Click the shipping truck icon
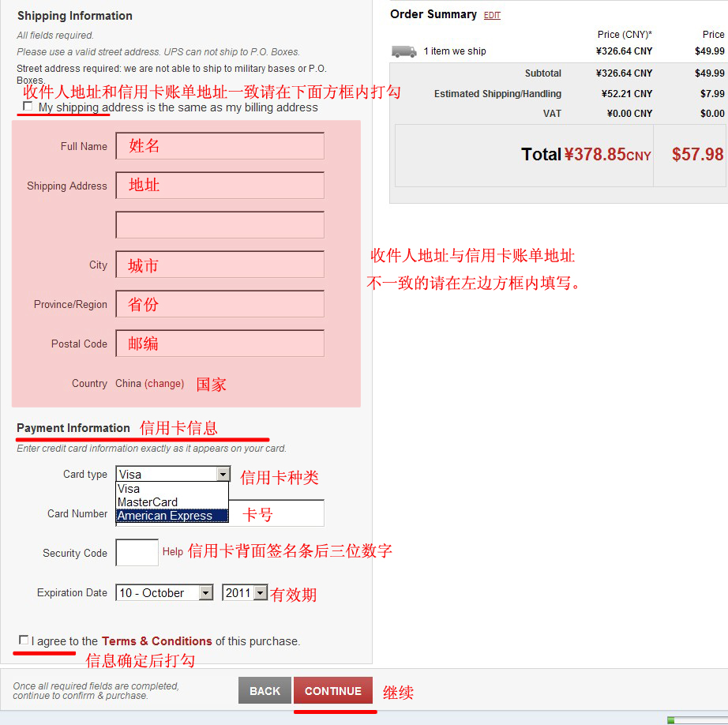The width and height of the screenshot is (728, 725). (x=403, y=51)
